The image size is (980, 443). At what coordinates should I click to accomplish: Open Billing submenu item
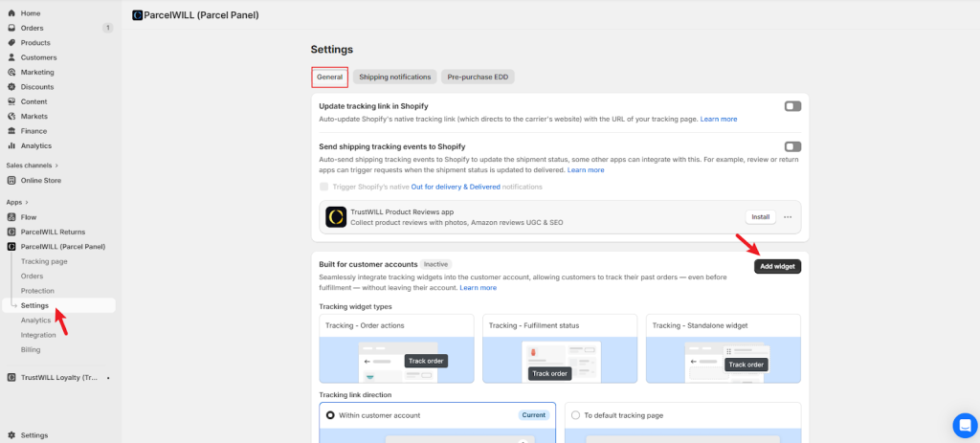point(31,350)
